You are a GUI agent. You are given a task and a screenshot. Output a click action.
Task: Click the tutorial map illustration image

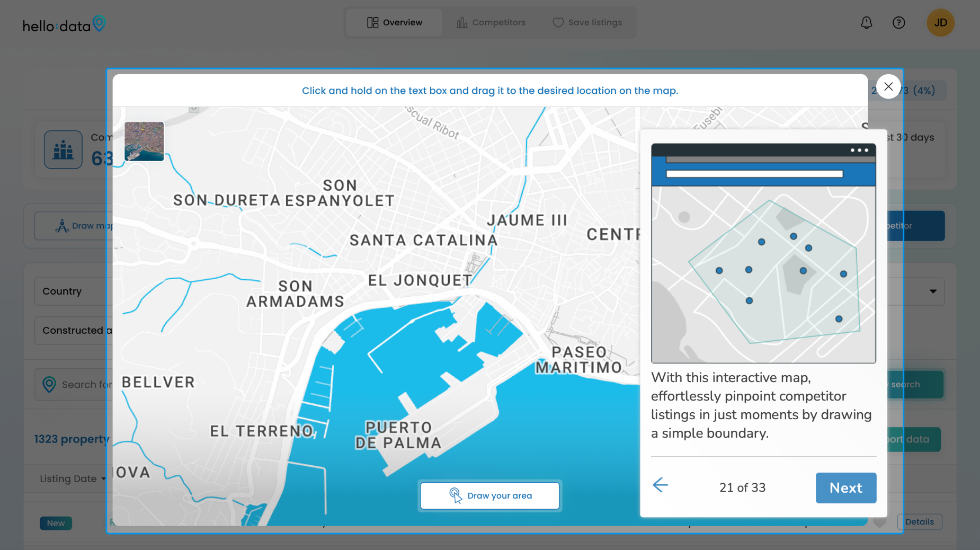point(763,253)
